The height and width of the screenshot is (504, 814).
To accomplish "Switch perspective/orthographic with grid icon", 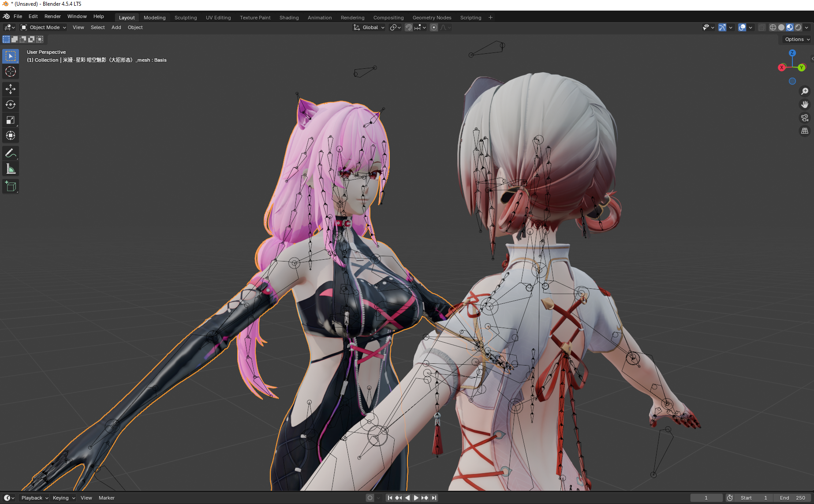I will pyautogui.click(x=805, y=131).
